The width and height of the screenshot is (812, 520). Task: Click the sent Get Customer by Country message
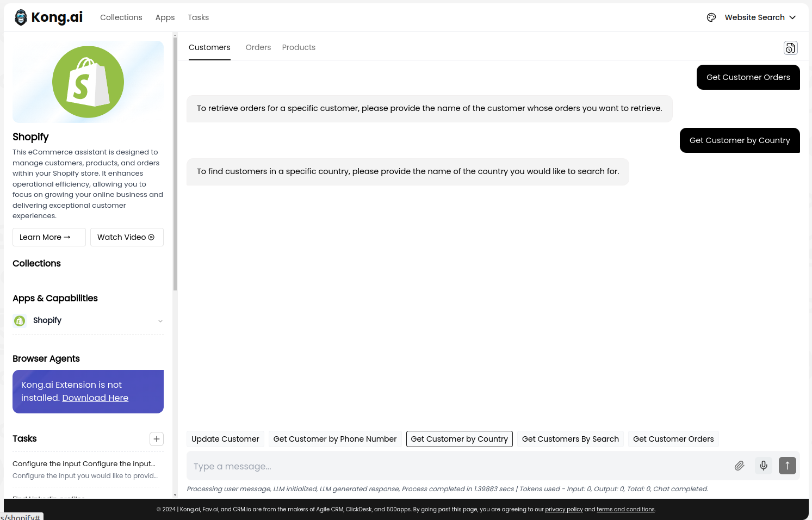click(x=740, y=140)
